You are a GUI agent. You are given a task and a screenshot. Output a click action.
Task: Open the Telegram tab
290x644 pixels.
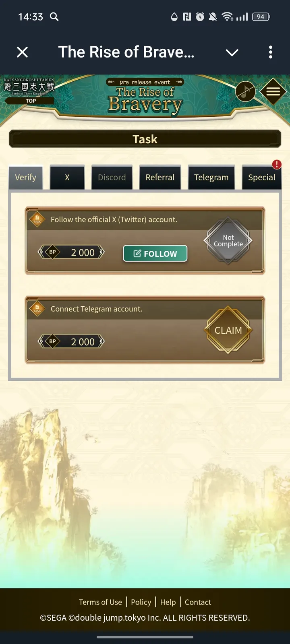tap(211, 178)
